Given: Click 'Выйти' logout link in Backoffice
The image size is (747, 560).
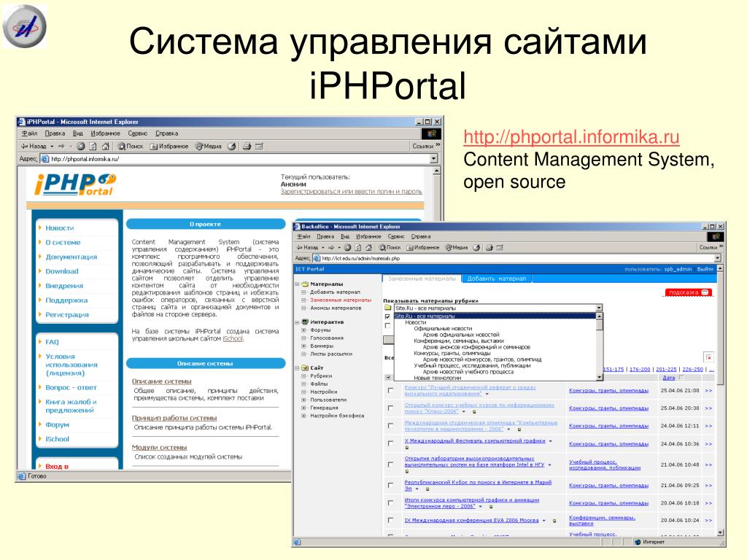Looking at the screenshot, I should click(705, 269).
